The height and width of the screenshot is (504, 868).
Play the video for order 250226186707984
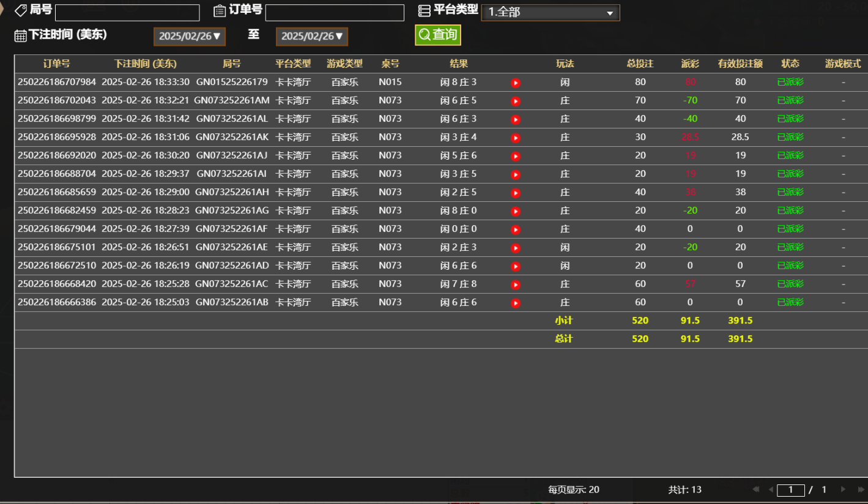click(x=515, y=82)
